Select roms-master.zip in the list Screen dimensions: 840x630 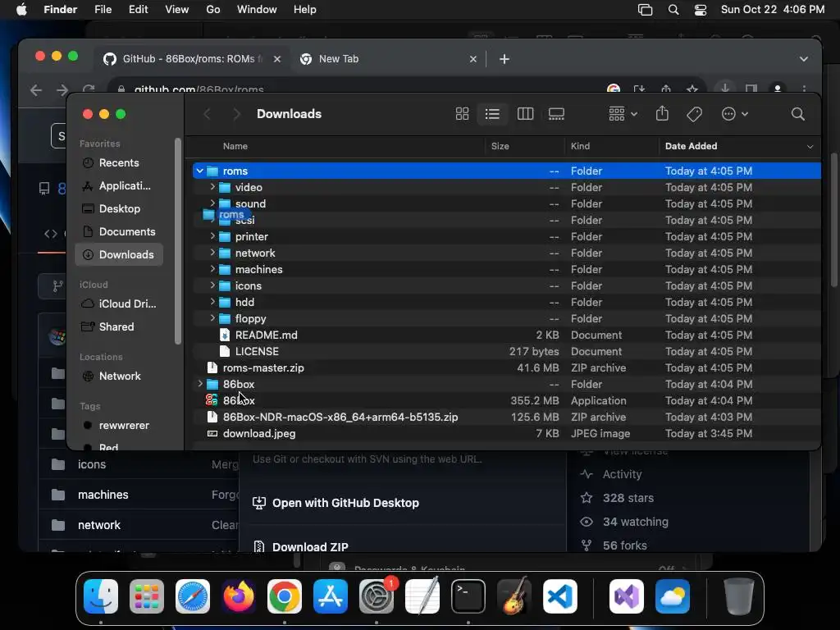pyautogui.click(x=506, y=367)
